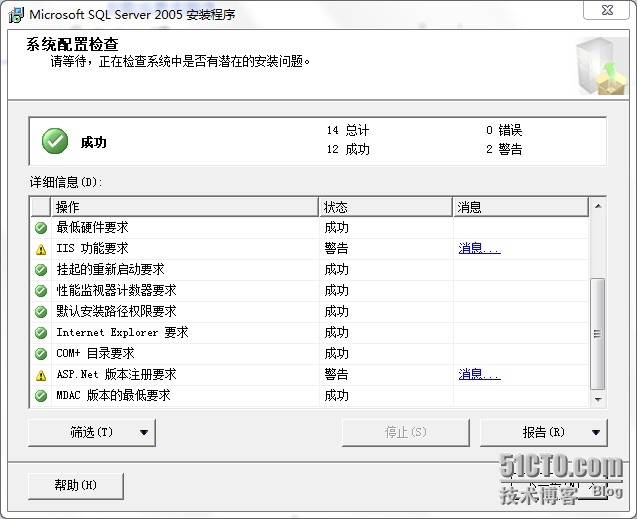This screenshot has width=637, height=519.
Task: Open the 消息 link for IIS 功能要求
Action: click(x=479, y=248)
